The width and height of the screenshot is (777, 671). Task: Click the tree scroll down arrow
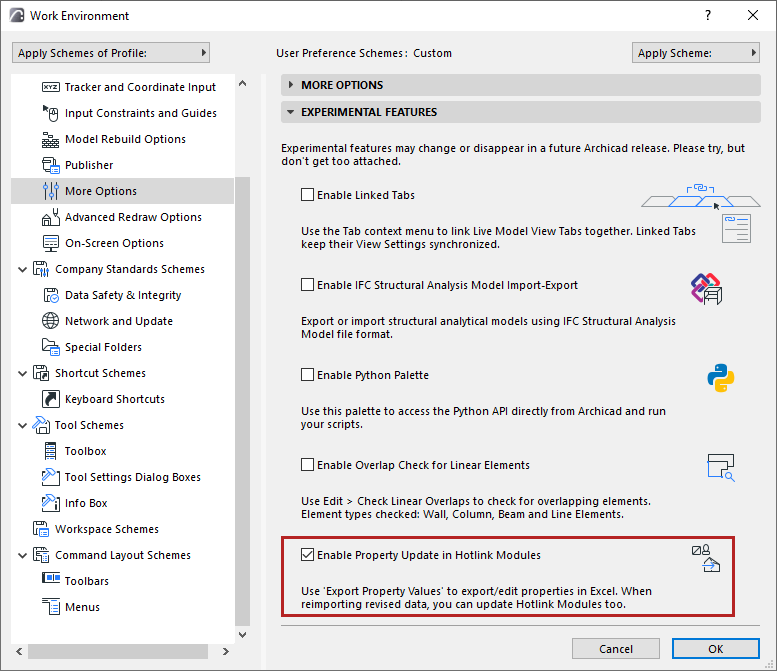(242, 634)
